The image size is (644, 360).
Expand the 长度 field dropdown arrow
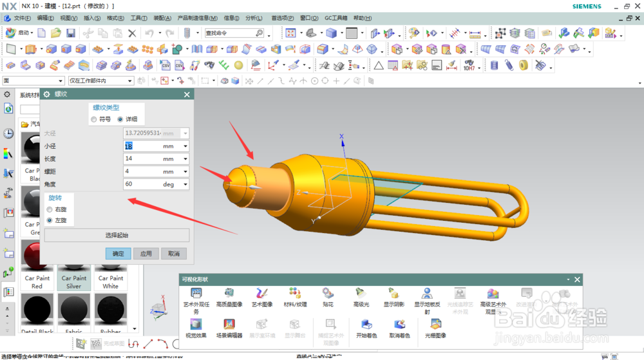click(185, 159)
